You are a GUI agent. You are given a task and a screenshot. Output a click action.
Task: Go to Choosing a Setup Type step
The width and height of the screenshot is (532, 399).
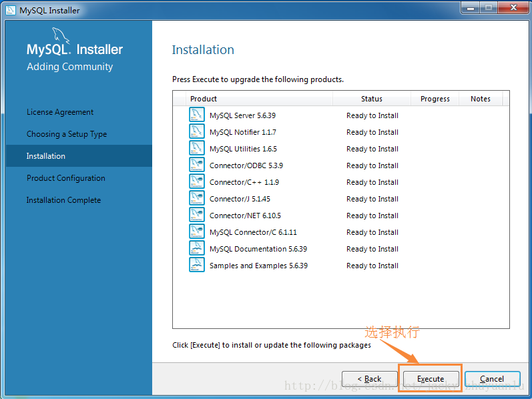click(x=67, y=134)
